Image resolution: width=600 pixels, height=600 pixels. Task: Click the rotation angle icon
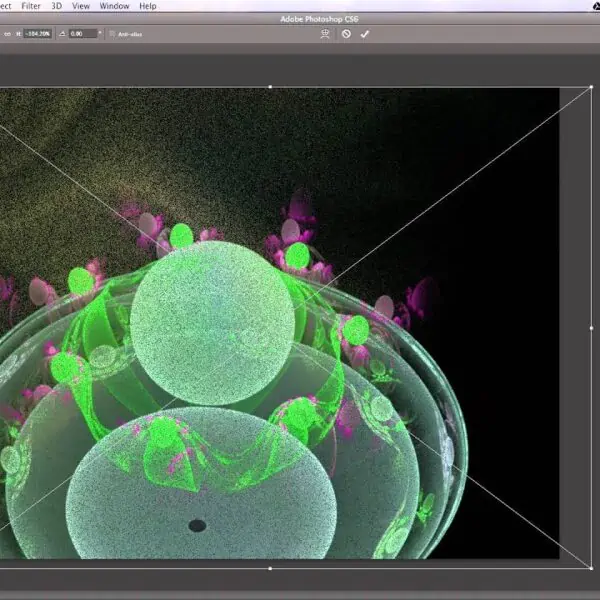point(62,34)
